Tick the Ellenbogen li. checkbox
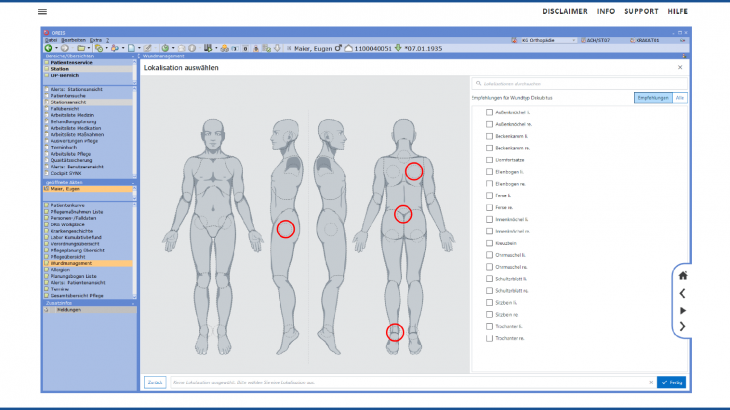The width and height of the screenshot is (730, 410). 489,171
